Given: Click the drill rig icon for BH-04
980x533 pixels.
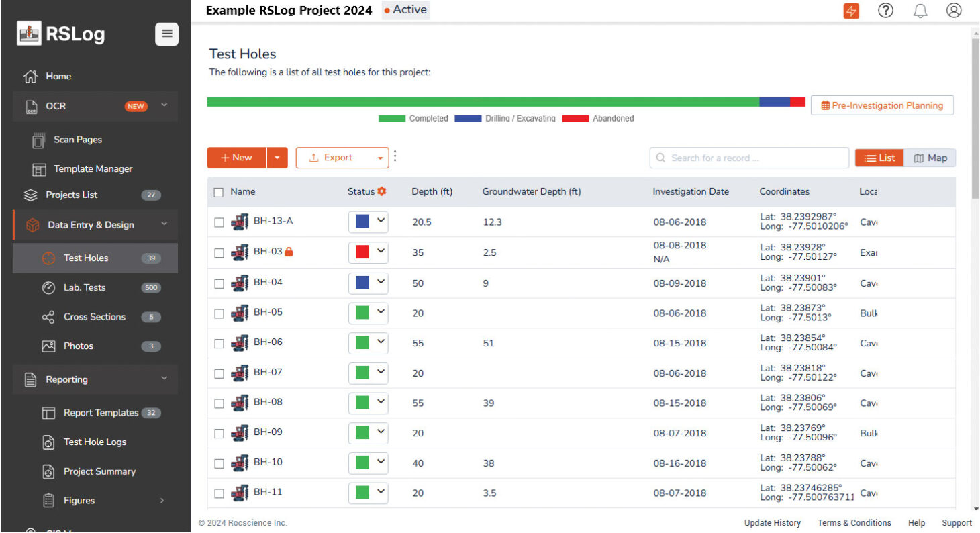Looking at the screenshot, I should (x=240, y=283).
